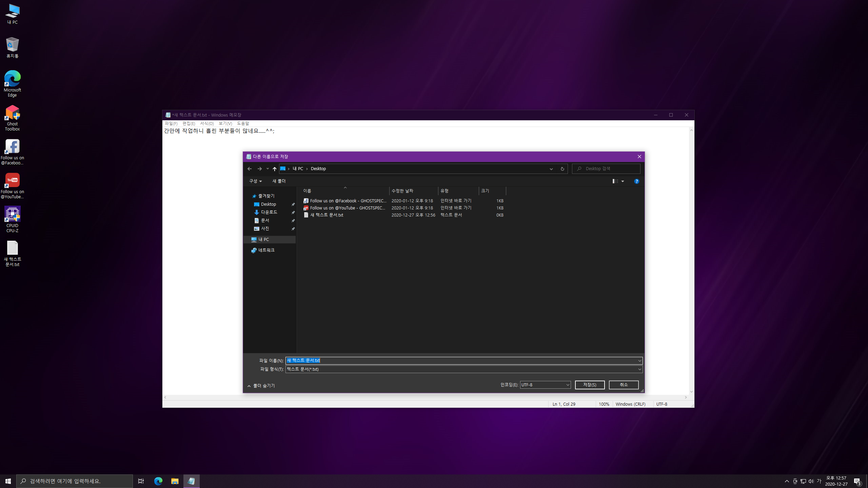Image resolution: width=868 pixels, height=488 pixels.
Task: Open the dialog Help question mark
Action: point(636,181)
